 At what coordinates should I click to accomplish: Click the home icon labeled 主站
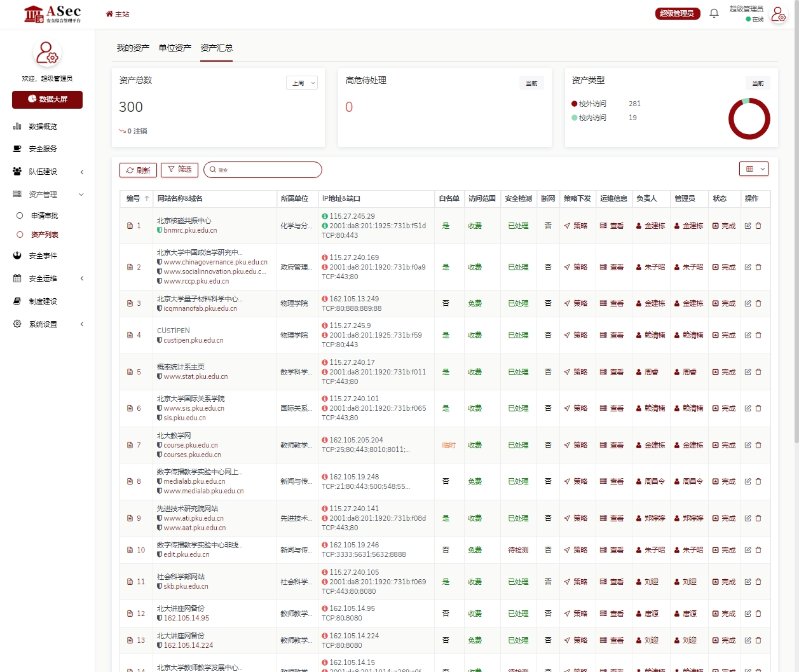(x=118, y=14)
